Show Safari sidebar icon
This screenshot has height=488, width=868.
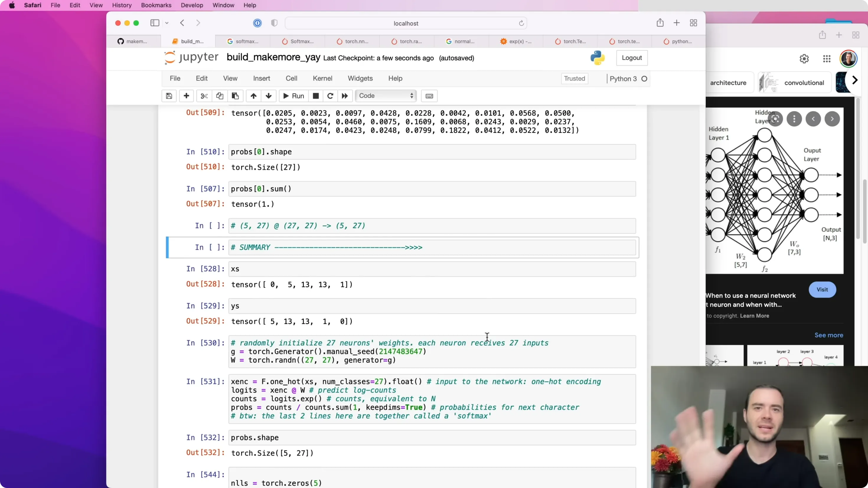click(x=155, y=23)
